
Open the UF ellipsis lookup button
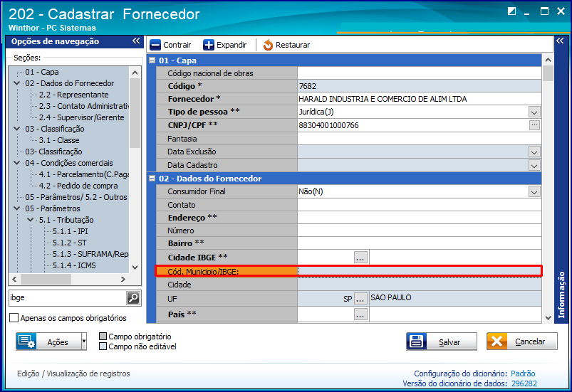tap(360, 299)
